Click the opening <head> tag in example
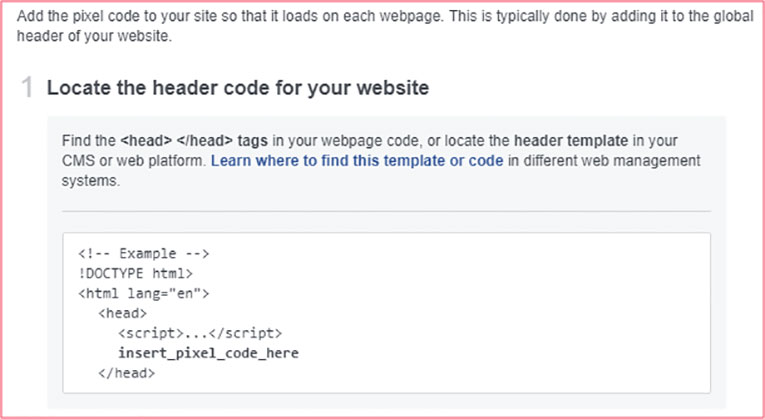The image size is (765, 419). pos(122,313)
